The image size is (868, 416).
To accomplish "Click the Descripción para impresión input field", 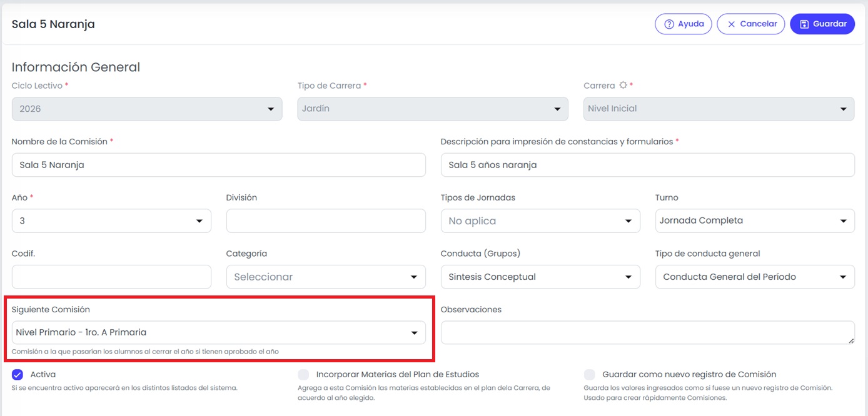I will tap(648, 165).
